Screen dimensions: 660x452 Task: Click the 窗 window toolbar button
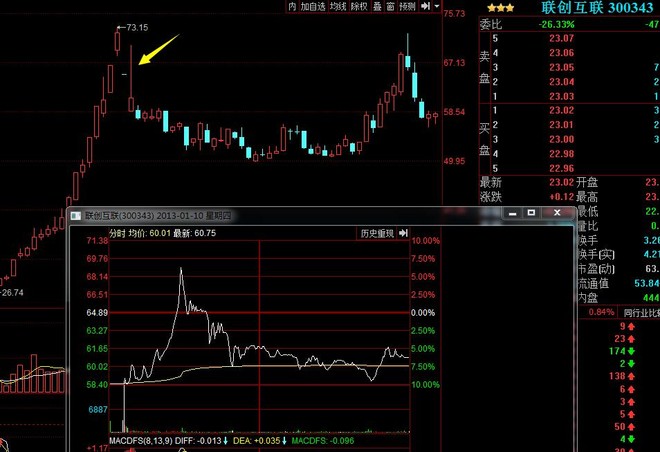(390, 6)
